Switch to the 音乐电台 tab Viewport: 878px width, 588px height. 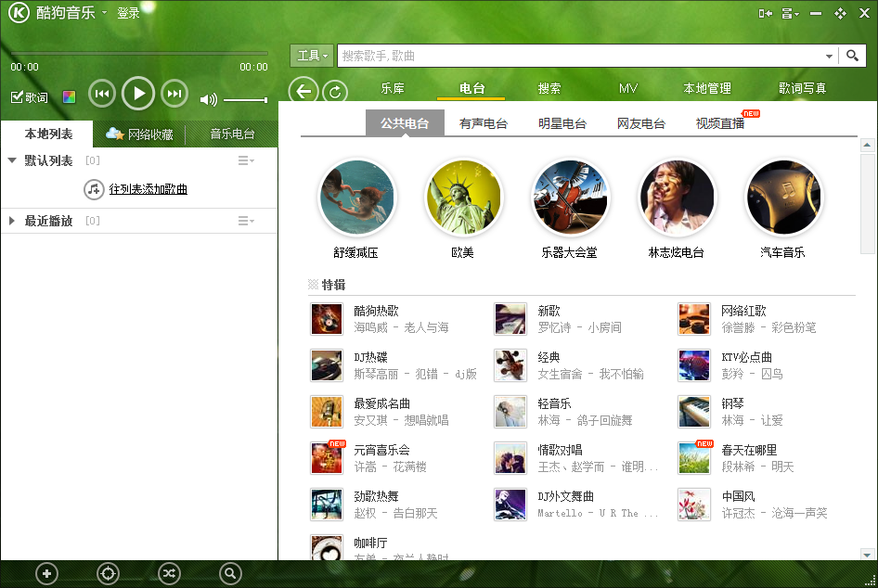pyautogui.click(x=232, y=134)
